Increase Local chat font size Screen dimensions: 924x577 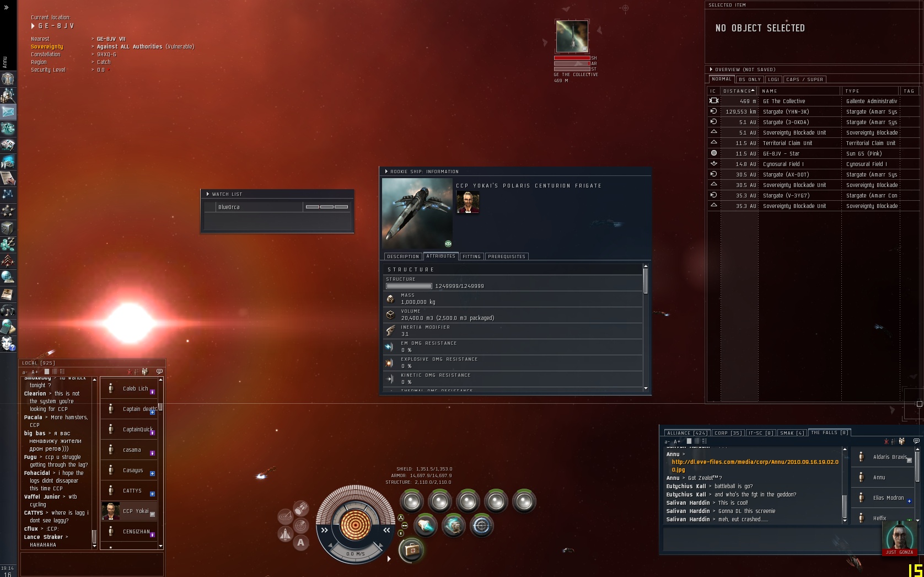[x=35, y=372]
